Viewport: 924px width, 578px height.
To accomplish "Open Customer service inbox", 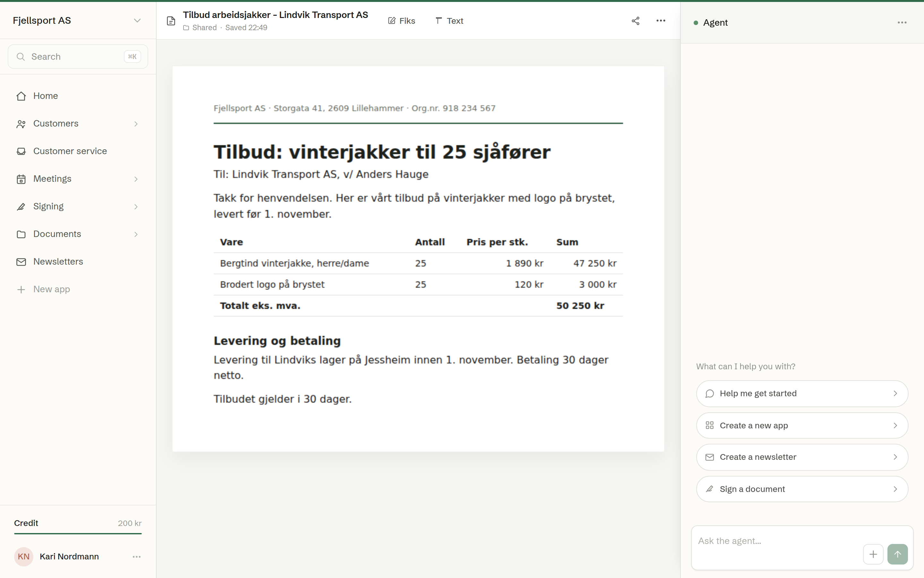I will (78, 151).
